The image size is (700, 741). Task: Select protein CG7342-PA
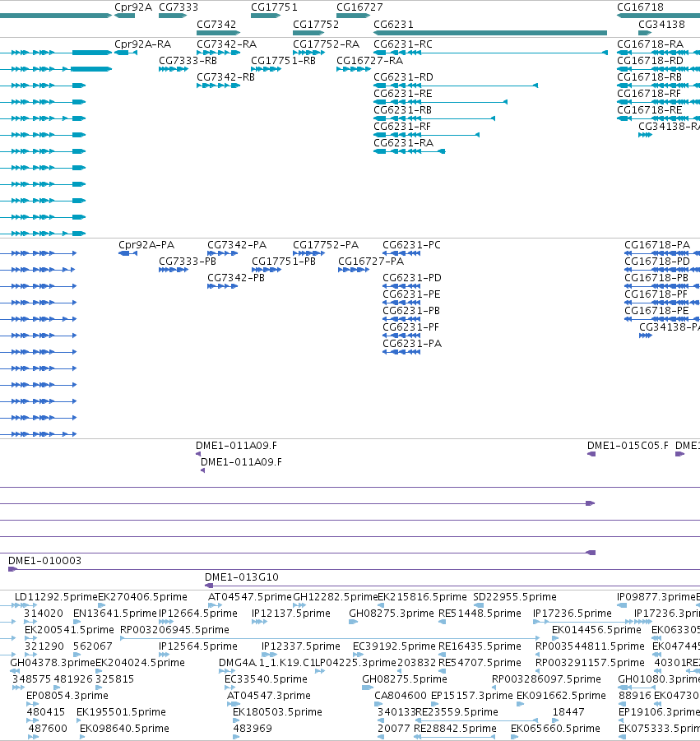pos(237,245)
